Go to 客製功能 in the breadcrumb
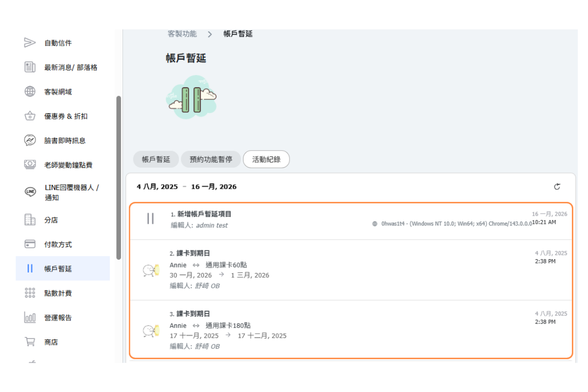This screenshot has height=392, width=588. [x=182, y=34]
